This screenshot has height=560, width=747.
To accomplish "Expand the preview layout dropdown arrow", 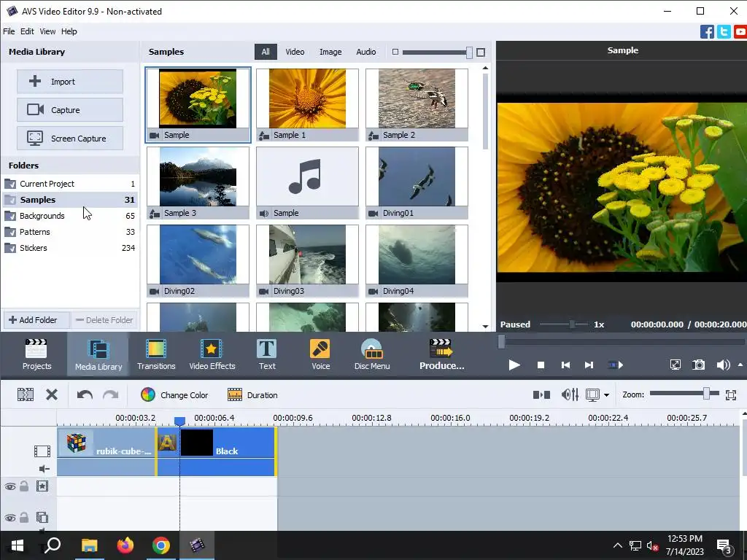I will click(x=606, y=394).
